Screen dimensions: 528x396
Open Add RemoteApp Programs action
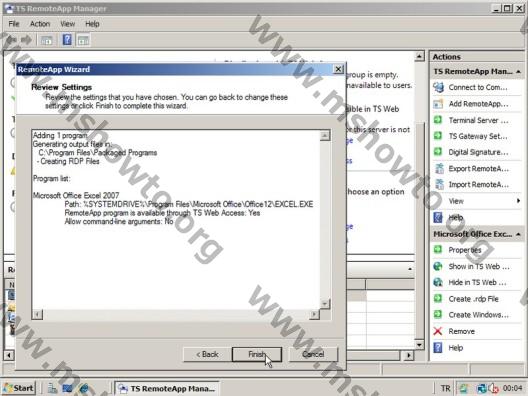tap(478, 104)
